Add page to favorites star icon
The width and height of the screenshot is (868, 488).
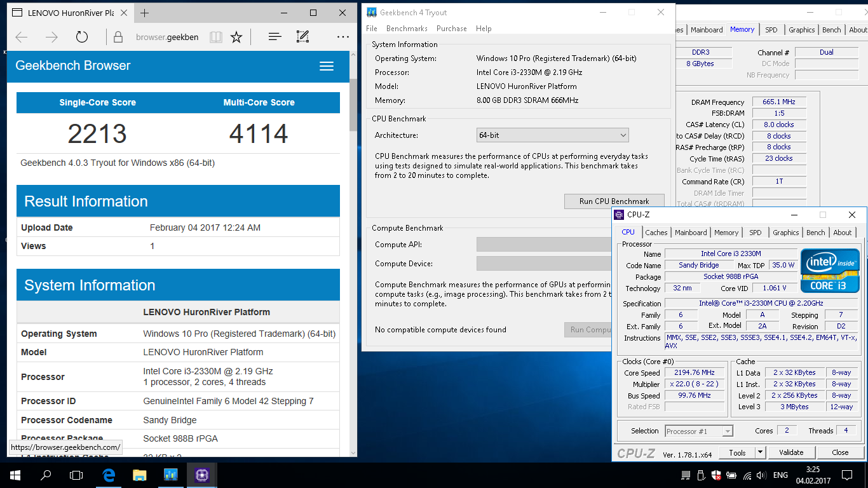pyautogui.click(x=236, y=37)
